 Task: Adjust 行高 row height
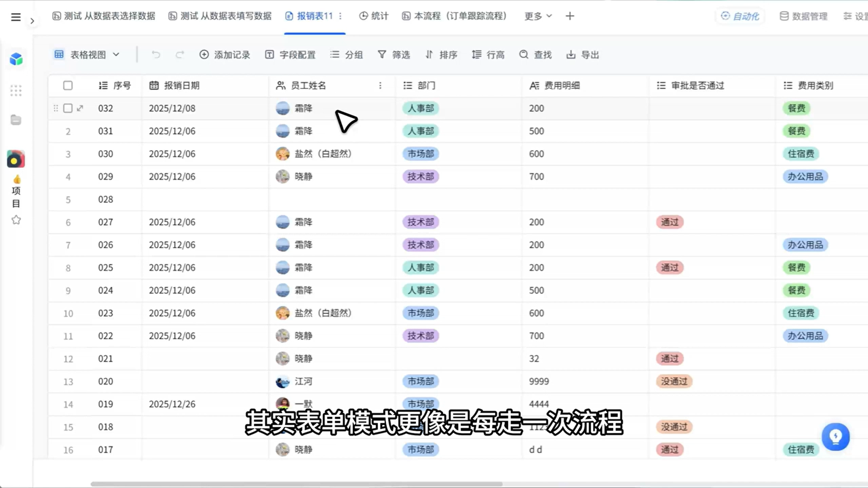click(x=488, y=55)
